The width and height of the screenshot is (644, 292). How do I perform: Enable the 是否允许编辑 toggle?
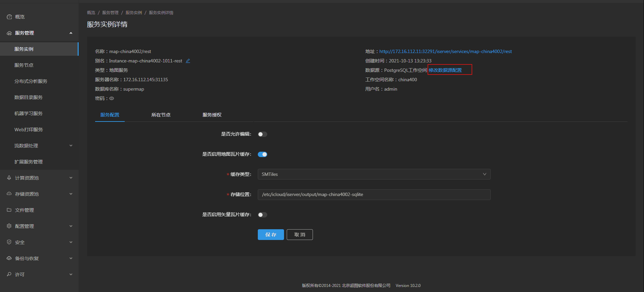(x=263, y=134)
